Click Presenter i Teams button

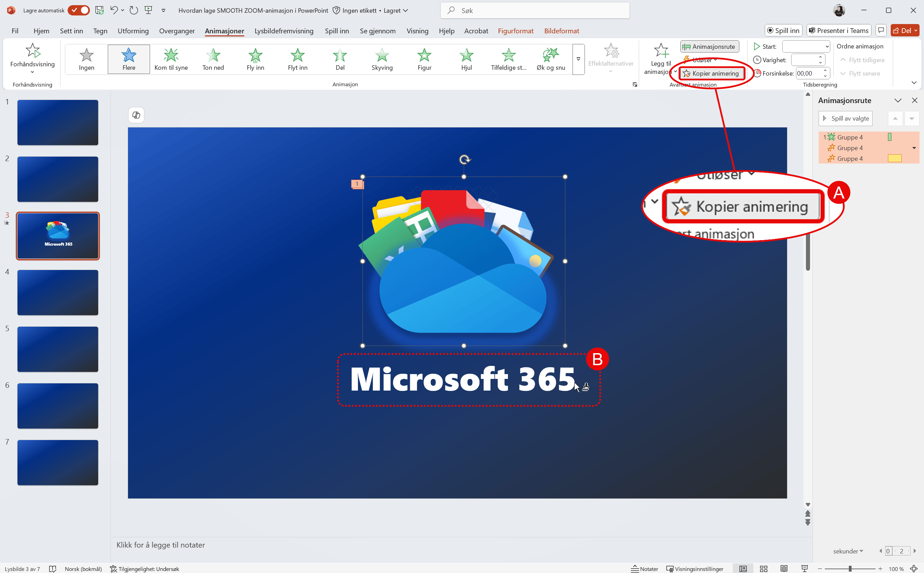tap(839, 31)
